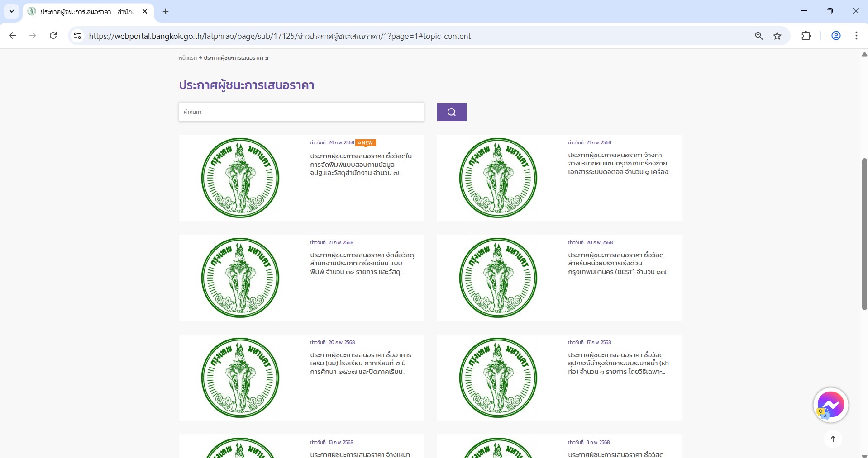The image size is (868, 458).
Task: Click the purple search magnifier button
Action: click(x=451, y=112)
